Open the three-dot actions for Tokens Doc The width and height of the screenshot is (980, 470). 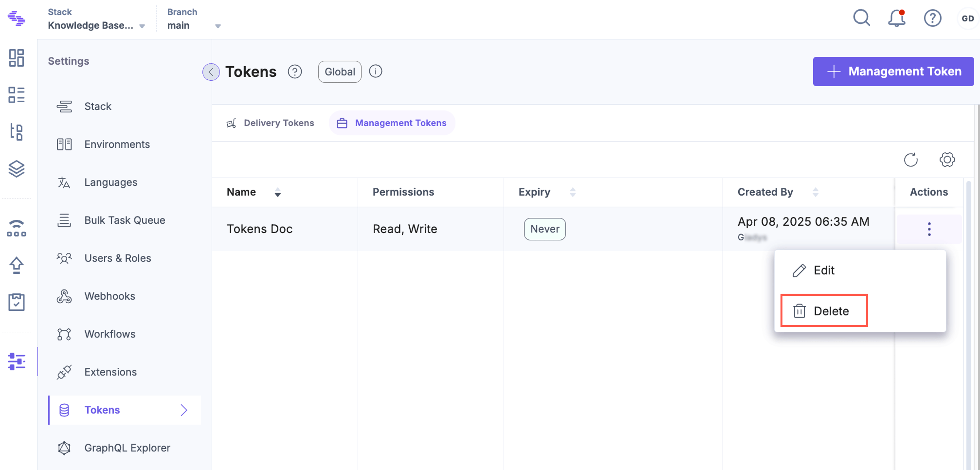(x=929, y=229)
